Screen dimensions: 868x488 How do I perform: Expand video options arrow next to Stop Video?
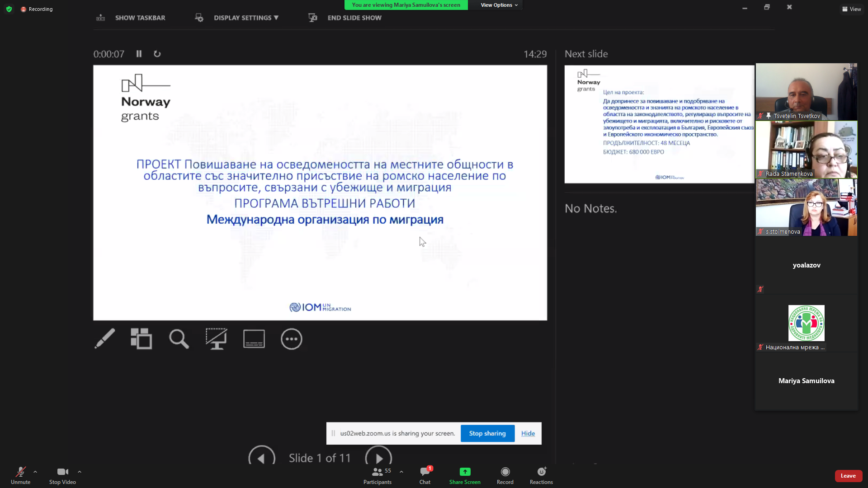[x=80, y=472]
